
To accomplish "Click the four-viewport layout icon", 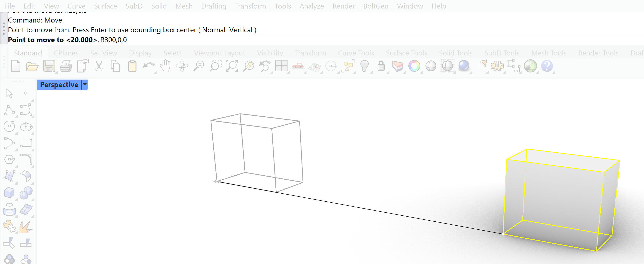I will tap(281, 66).
